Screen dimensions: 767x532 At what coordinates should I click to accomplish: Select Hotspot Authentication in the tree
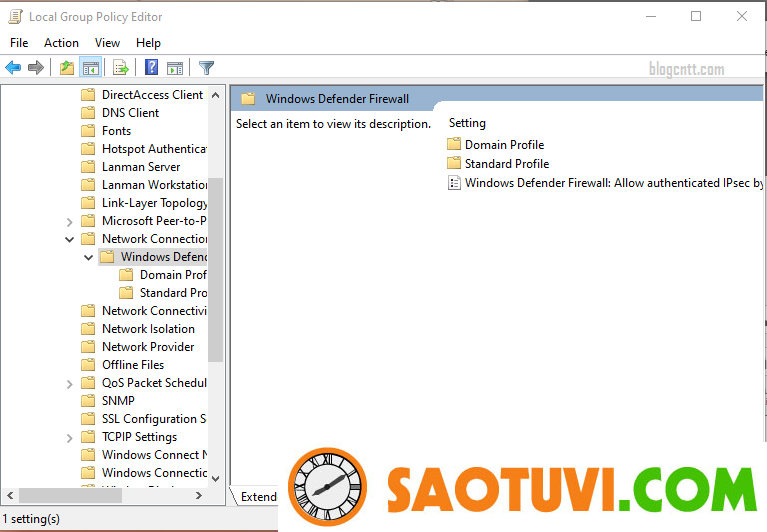155,149
